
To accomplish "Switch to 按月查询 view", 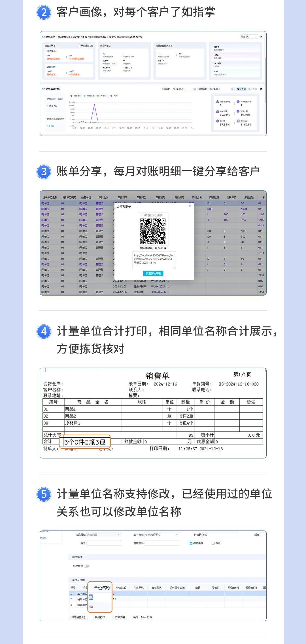I will click(x=252, y=89).
